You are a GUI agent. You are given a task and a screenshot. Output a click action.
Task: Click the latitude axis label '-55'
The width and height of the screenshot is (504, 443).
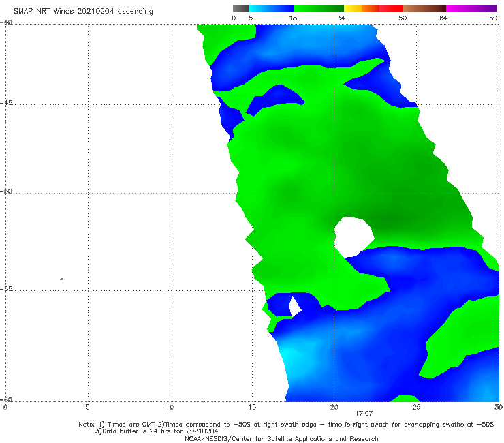click(6, 289)
